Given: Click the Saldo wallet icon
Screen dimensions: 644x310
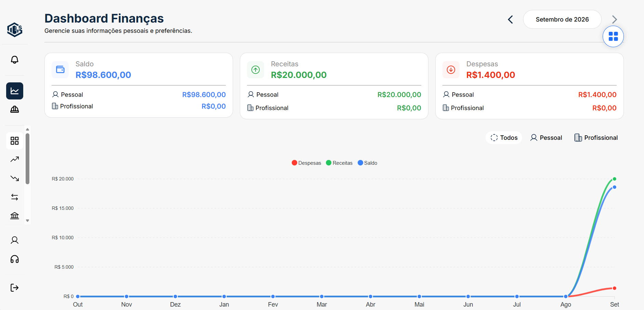Looking at the screenshot, I should point(60,70).
